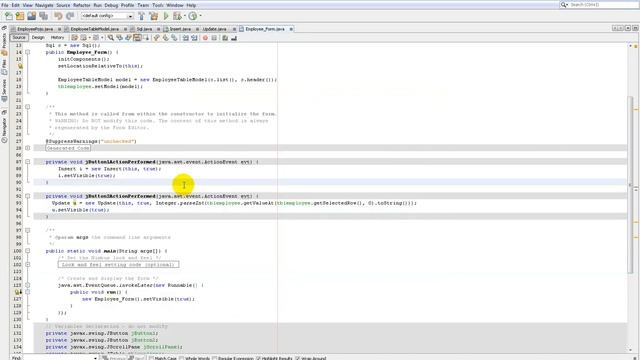Click the Shift Line Left editor icon
The height and width of the screenshot is (360, 640).
pos(186,38)
